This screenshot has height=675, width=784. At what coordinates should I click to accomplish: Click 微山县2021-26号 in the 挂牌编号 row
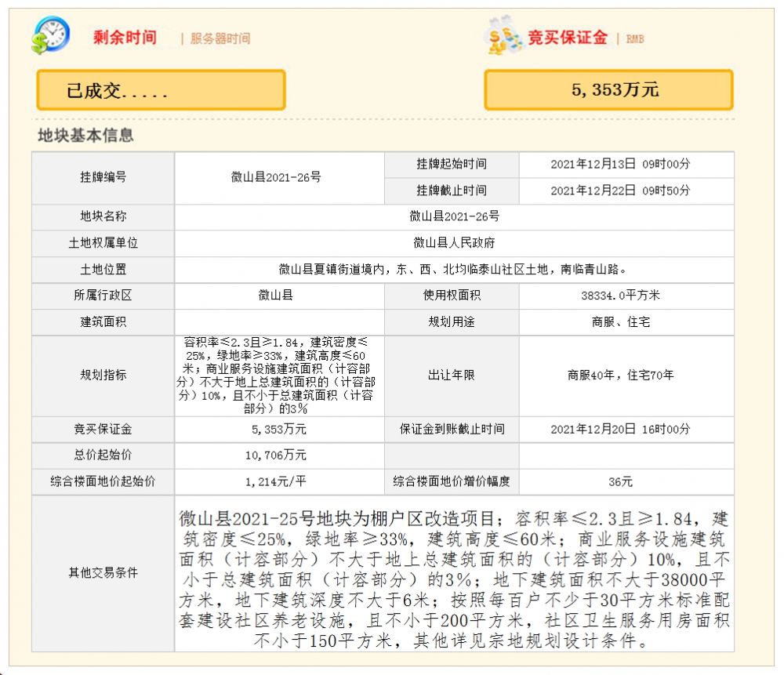[x=276, y=177]
